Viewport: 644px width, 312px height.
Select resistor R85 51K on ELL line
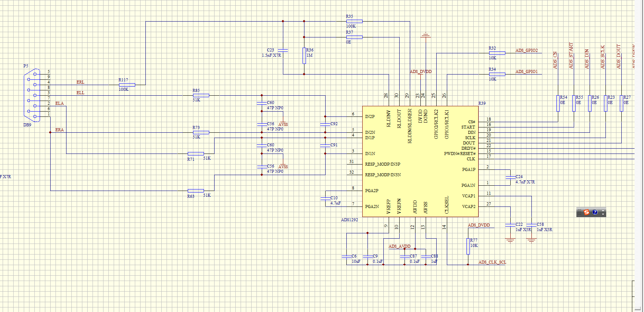201,95
